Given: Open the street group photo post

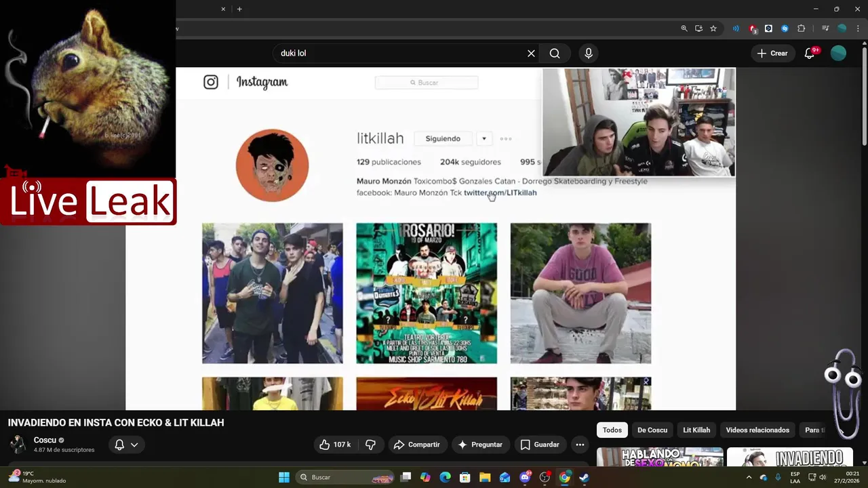Looking at the screenshot, I should click(x=273, y=293).
